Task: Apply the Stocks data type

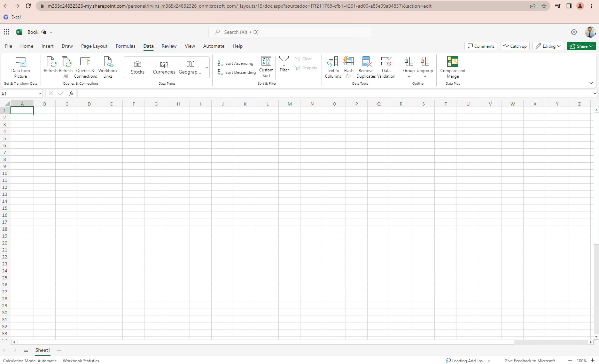Action: coord(137,67)
